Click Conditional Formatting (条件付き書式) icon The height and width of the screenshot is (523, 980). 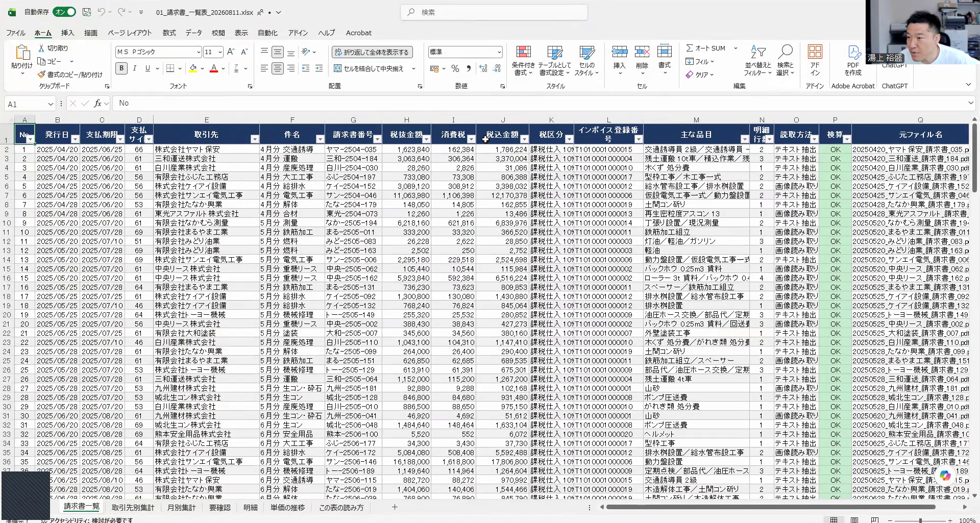coord(523,52)
